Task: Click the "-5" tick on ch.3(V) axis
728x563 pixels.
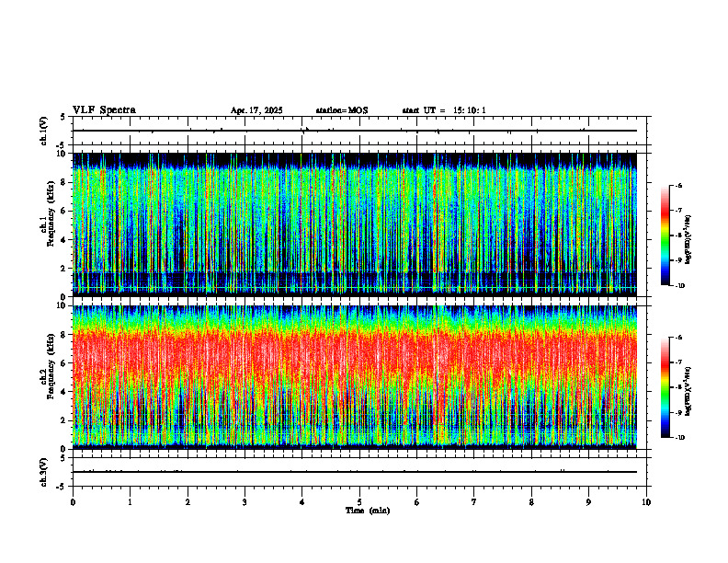Action: click(63, 487)
